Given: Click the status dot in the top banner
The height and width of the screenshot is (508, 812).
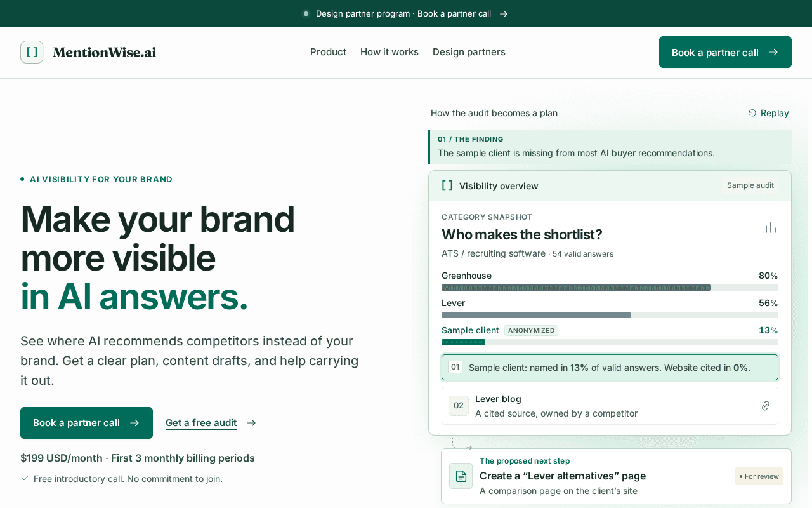Looking at the screenshot, I should pos(306,13).
